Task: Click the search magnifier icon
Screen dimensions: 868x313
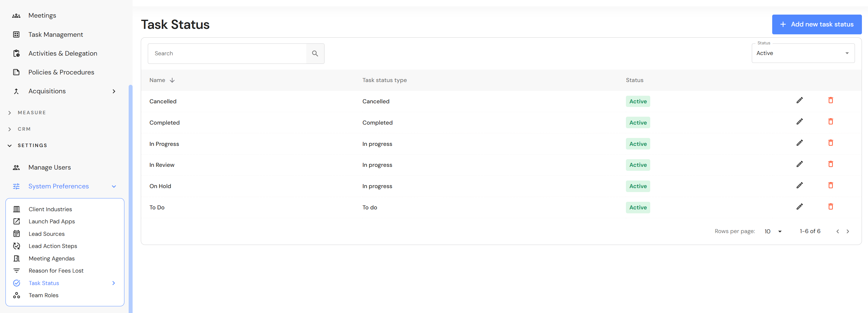Action: pyautogui.click(x=315, y=53)
